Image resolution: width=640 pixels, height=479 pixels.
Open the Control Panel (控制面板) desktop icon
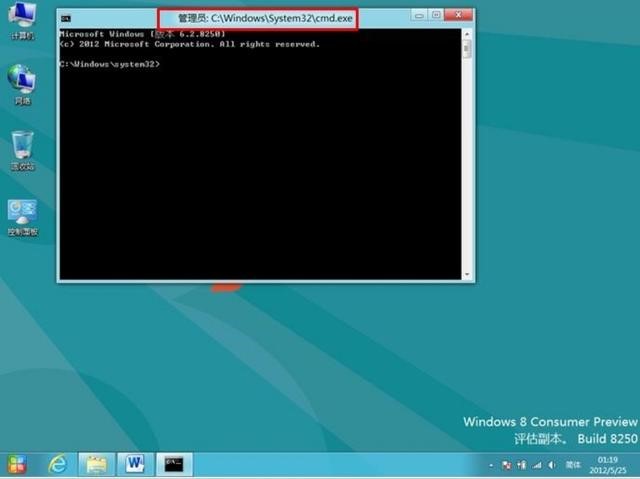point(22,214)
